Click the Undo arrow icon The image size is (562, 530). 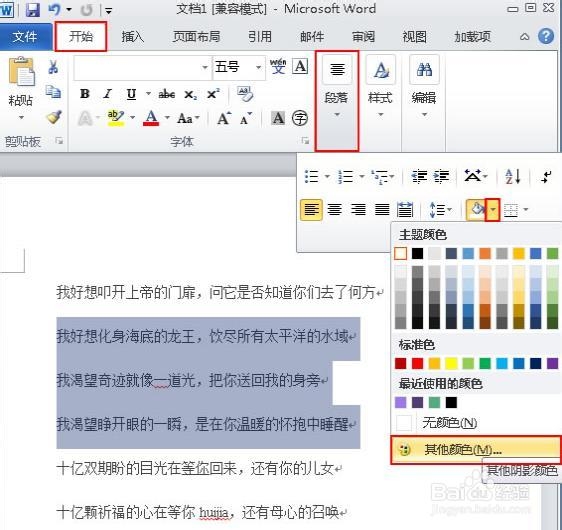(55, 10)
